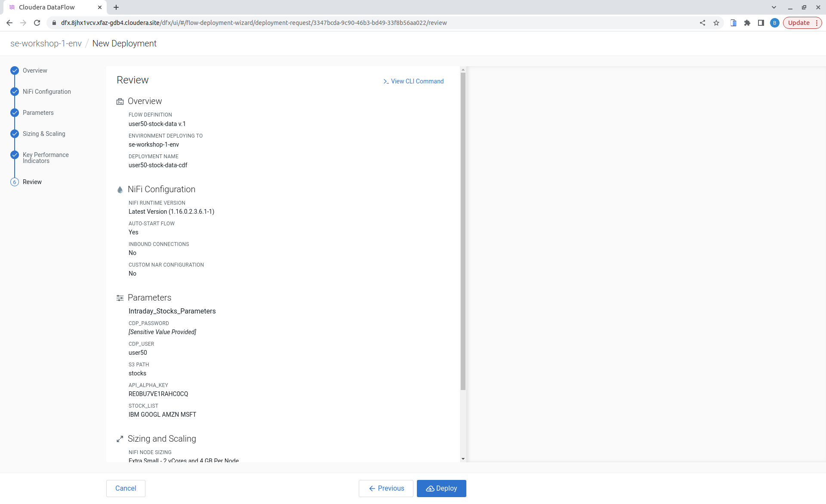Go to the NiFi Configuration wizard step
The image size is (826, 504).
click(47, 92)
